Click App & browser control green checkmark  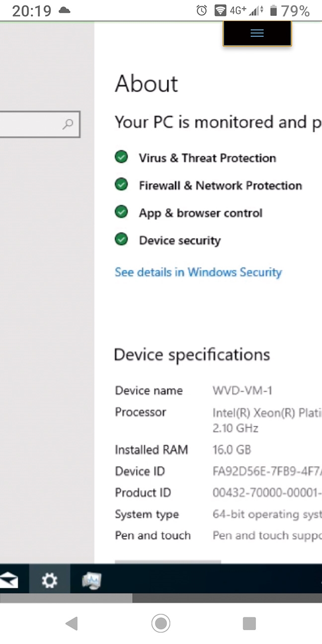tap(121, 212)
